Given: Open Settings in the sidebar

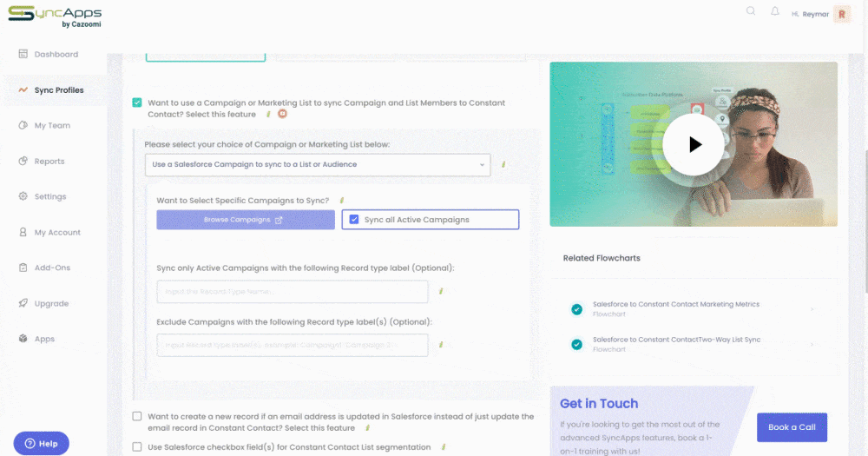Looking at the screenshot, I should point(49,196).
